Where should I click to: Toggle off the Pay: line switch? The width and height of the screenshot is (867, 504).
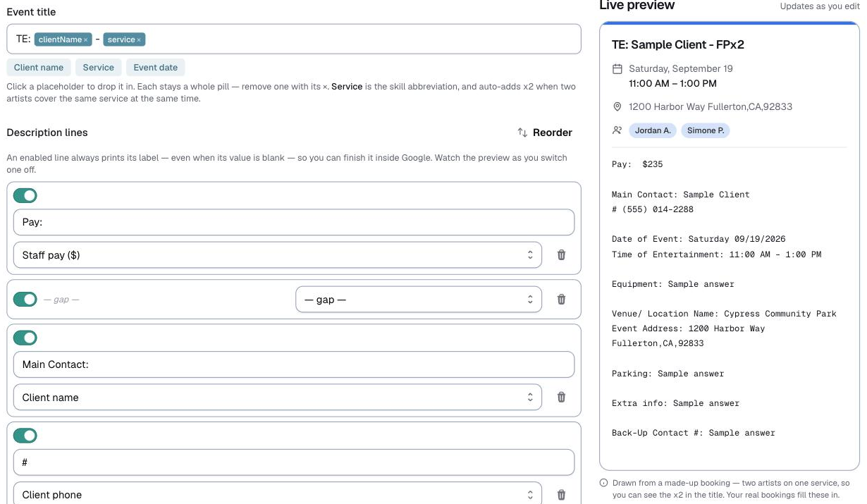25,195
